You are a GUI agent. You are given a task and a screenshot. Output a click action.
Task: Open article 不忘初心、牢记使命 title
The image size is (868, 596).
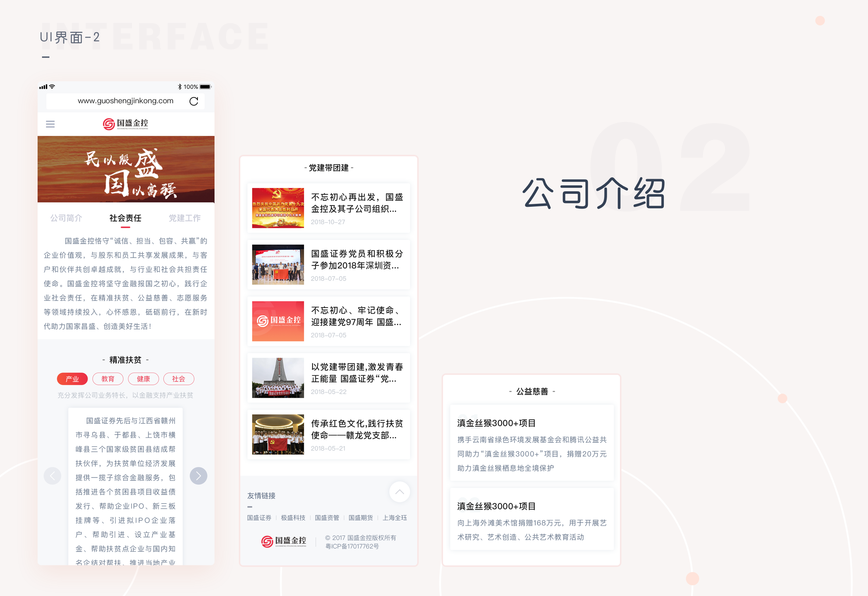point(357,316)
